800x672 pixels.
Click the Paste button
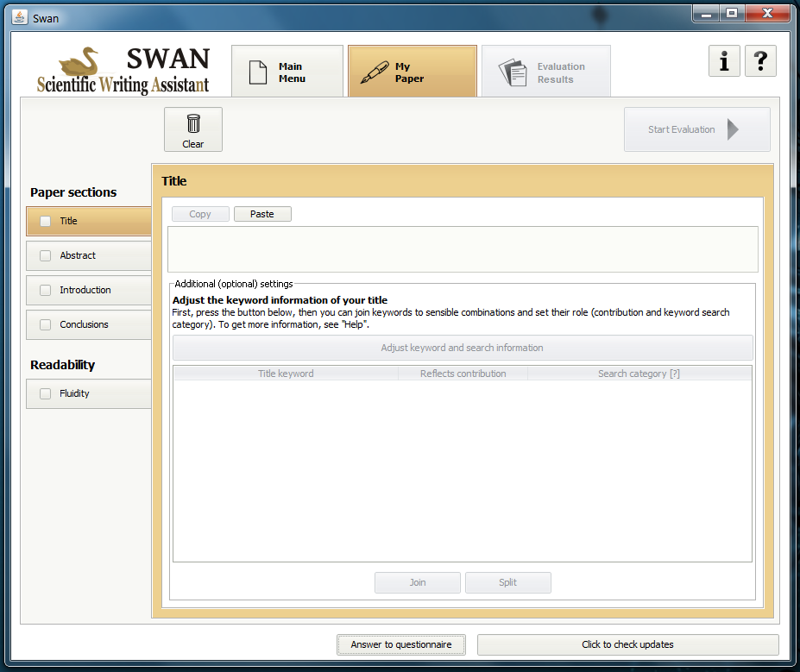pos(262,214)
